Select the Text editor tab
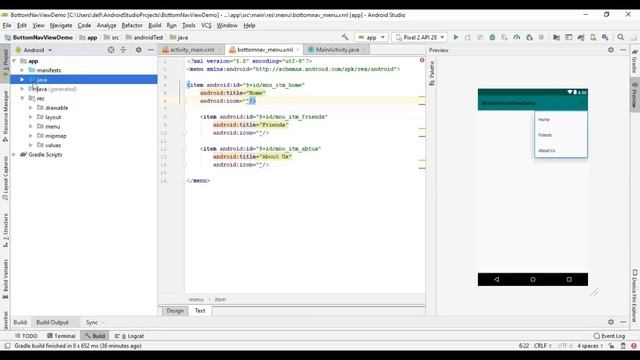Screen dimensions: 640x360 pos(200,311)
